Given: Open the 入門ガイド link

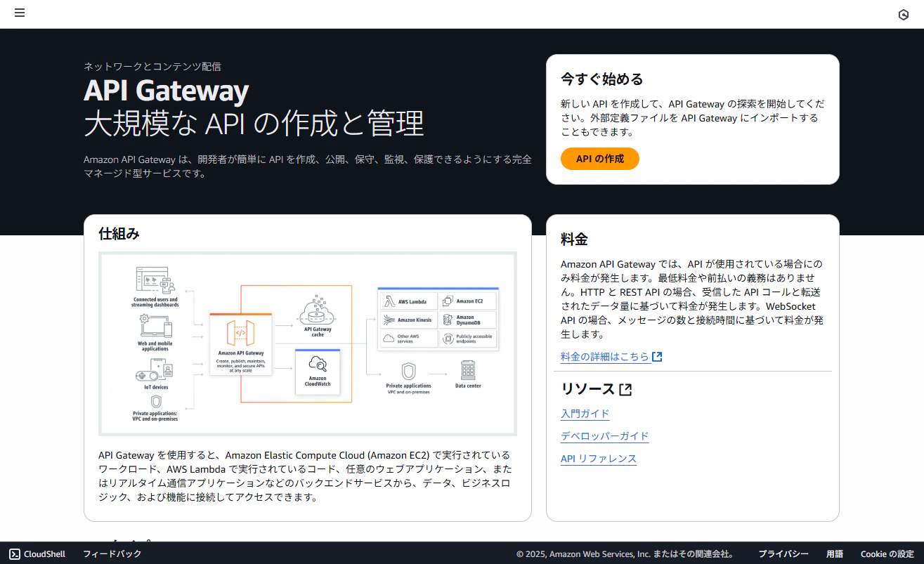Looking at the screenshot, I should [x=585, y=414].
